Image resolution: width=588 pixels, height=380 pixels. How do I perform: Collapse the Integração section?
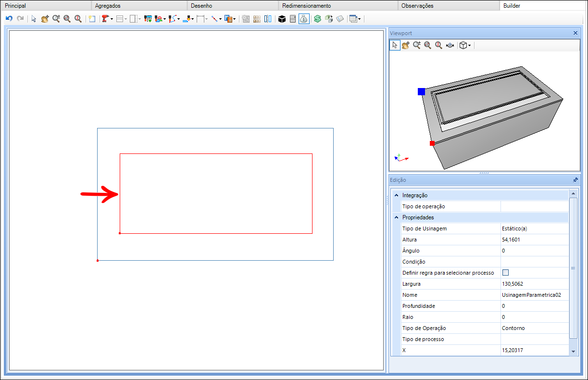[x=397, y=195]
